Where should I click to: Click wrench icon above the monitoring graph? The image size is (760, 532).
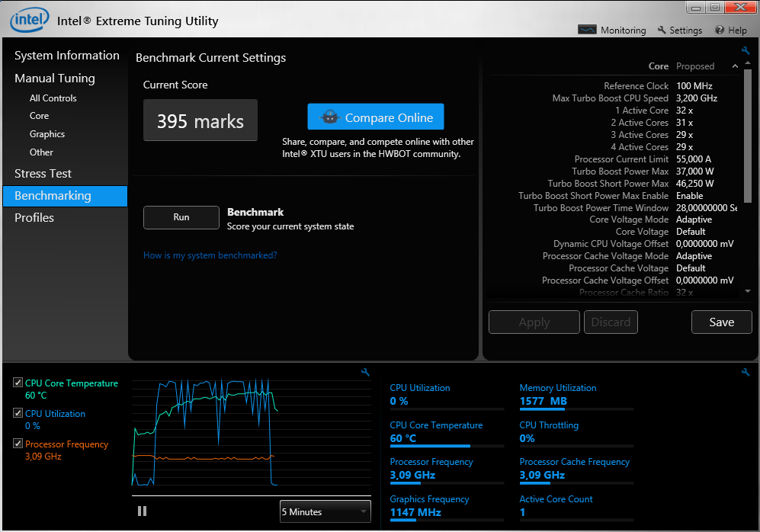(365, 372)
